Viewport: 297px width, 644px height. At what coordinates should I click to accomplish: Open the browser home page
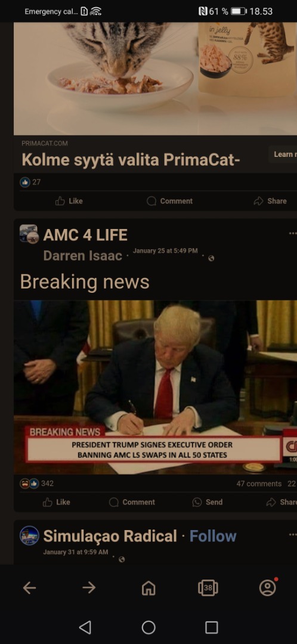coord(148,588)
